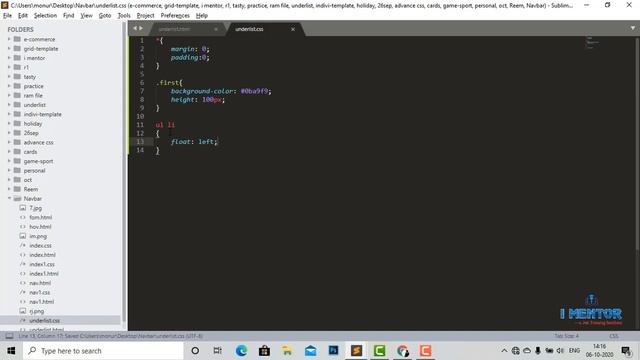Open im.png in sidebar
The width and height of the screenshot is (640, 360).
(x=38, y=236)
